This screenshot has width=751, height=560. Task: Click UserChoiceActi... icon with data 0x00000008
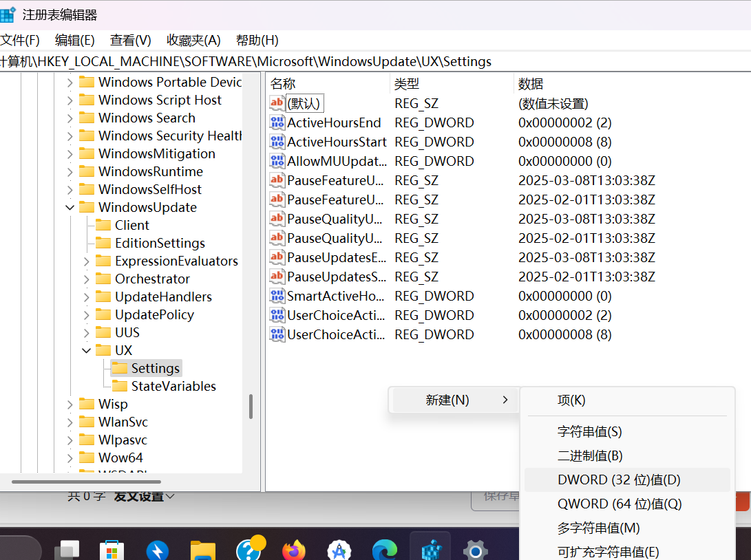click(277, 334)
